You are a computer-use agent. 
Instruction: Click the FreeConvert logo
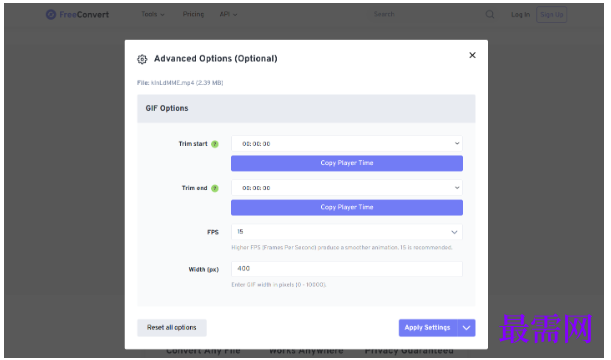[77, 14]
